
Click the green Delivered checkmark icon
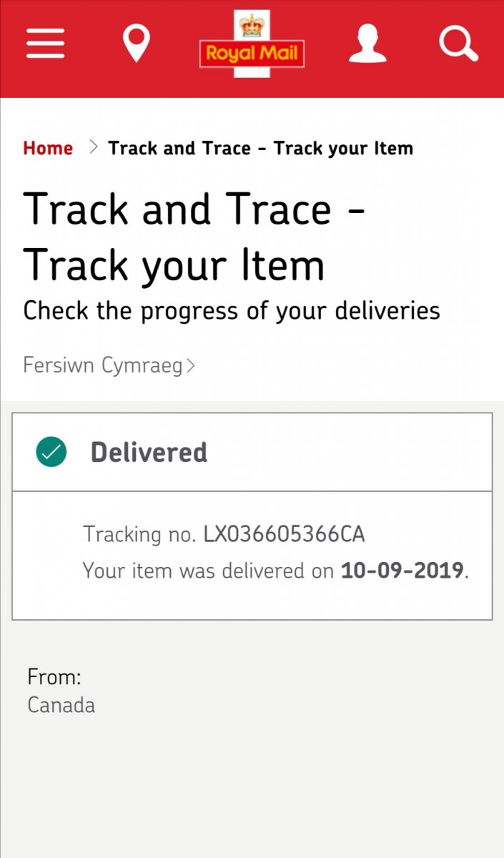51,452
